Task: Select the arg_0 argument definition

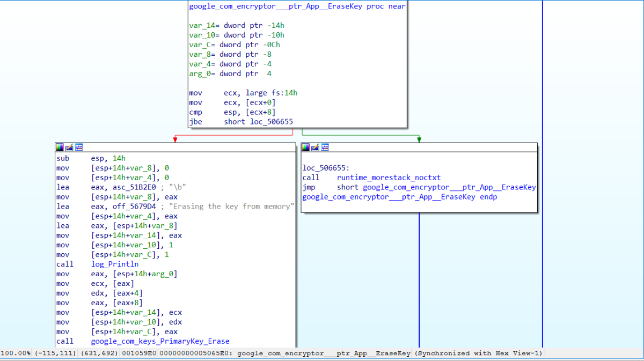Action: point(230,74)
